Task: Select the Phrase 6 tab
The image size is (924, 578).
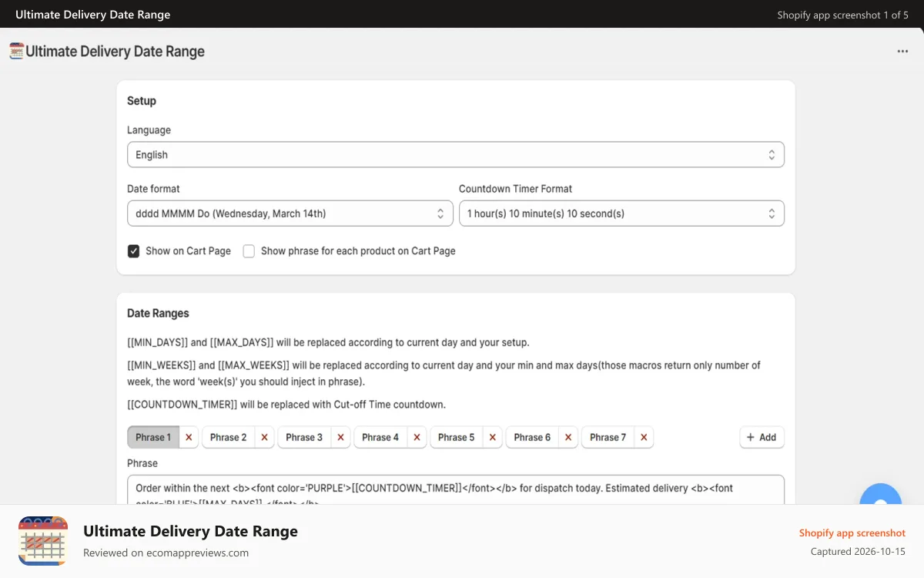Action: [x=532, y=437]
